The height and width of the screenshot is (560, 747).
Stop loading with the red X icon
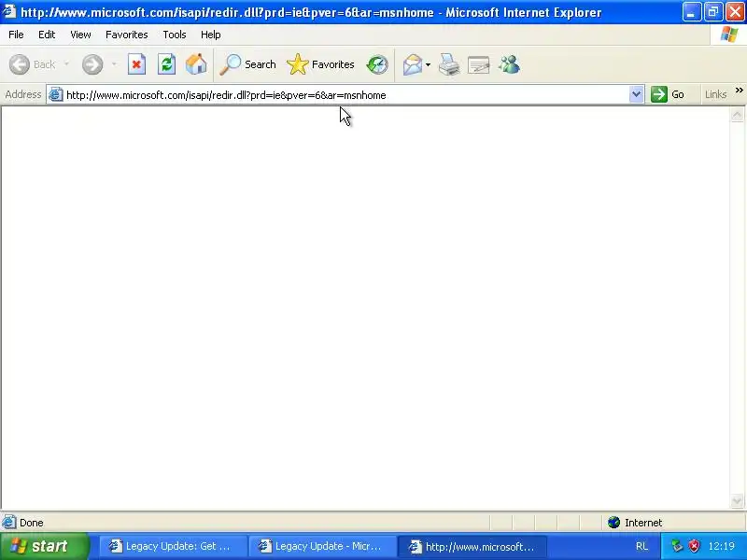136,64
